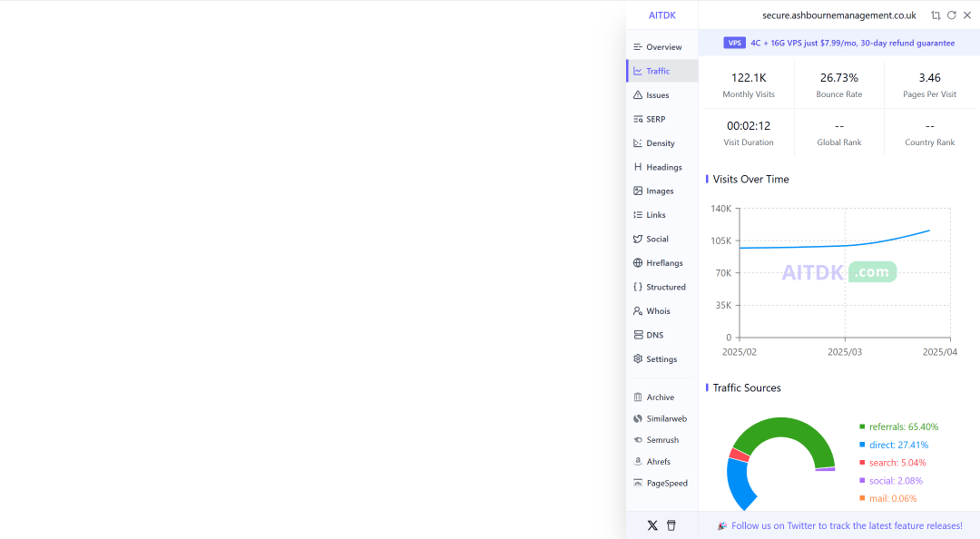The width and height of the screenshot is (980, 539).
Task: Close the AITDK panel
Action: pos(967,15)
